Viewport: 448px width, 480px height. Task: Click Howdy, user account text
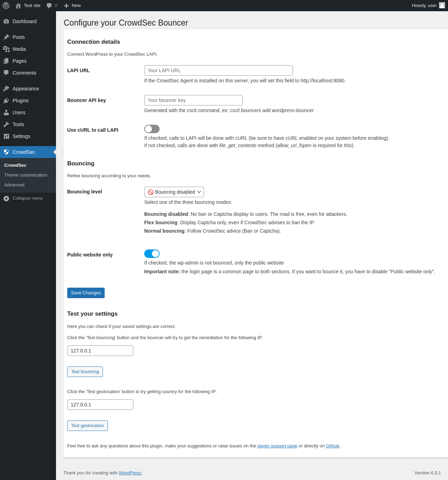(x=424, y=6)
